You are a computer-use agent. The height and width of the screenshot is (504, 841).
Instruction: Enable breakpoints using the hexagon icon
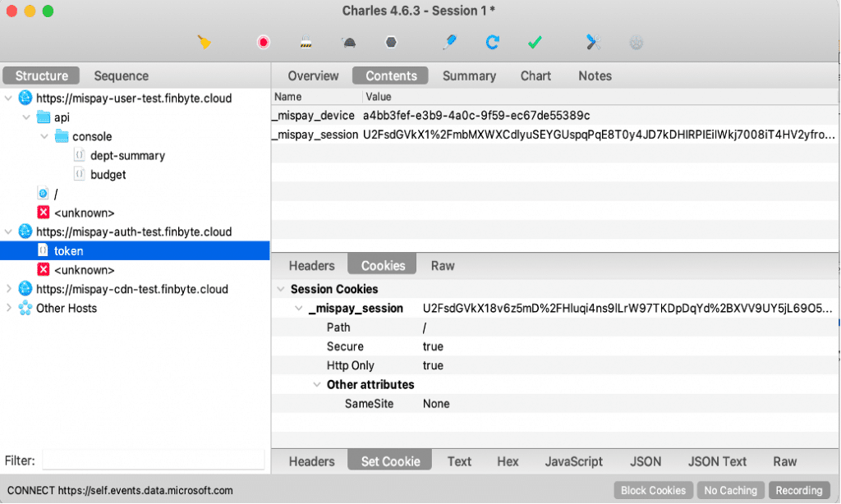click(x=390, y=41)
